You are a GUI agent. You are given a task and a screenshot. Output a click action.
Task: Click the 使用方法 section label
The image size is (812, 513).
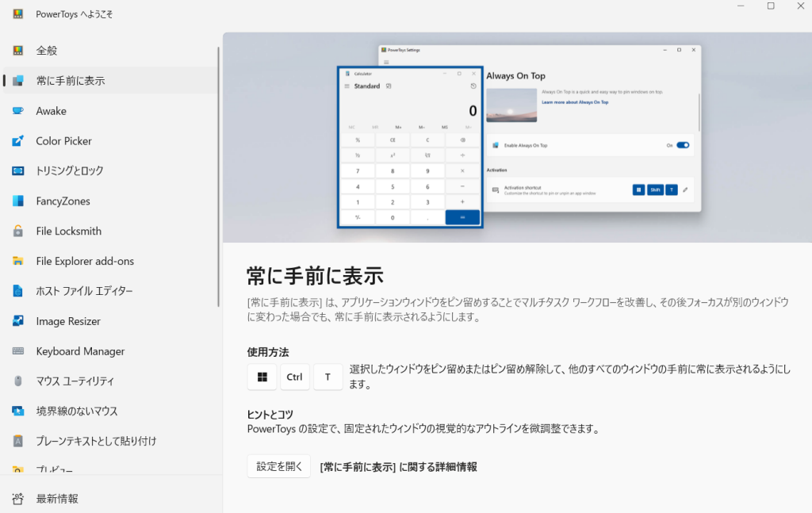(268, 352)
